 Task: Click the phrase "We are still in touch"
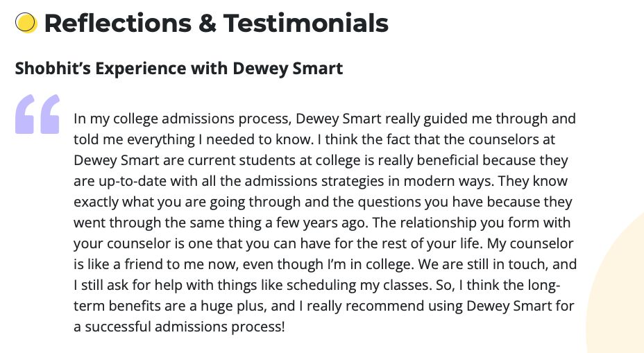tap(502, 264)
